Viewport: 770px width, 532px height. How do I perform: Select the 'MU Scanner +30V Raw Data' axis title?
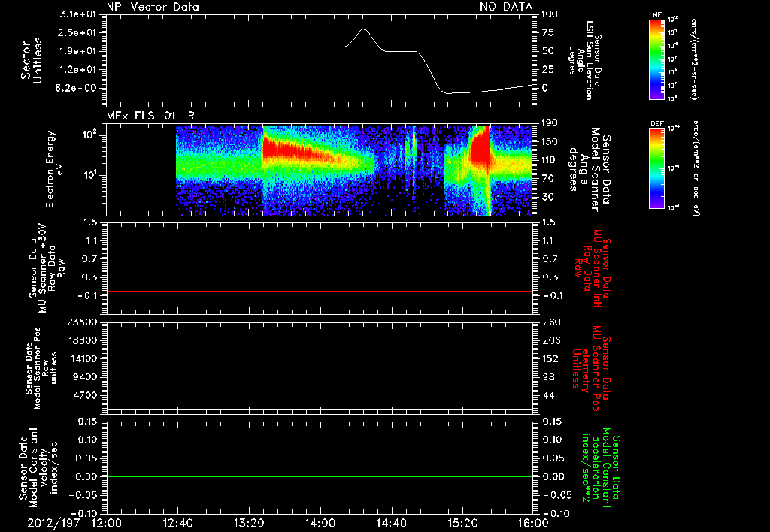point(47,269)
